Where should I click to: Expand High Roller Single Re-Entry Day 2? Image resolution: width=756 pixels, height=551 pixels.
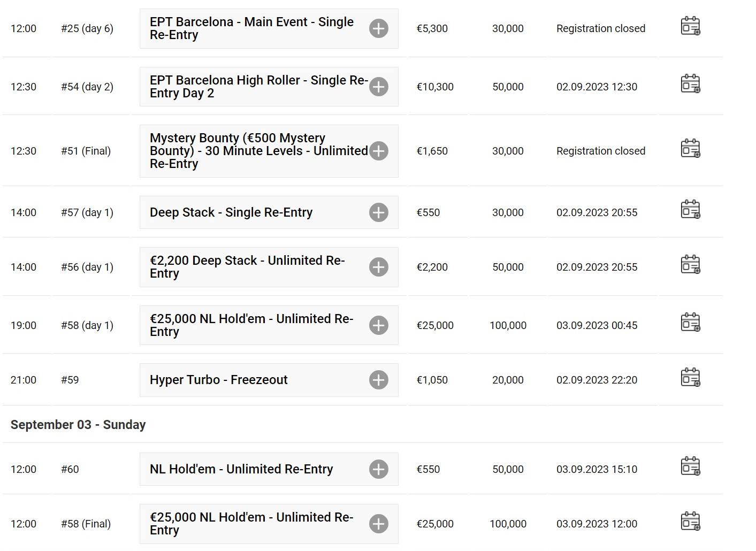379,87
